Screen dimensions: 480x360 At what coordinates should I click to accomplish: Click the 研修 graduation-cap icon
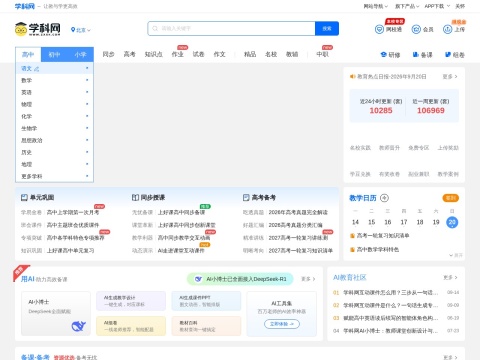coord(384,54)
